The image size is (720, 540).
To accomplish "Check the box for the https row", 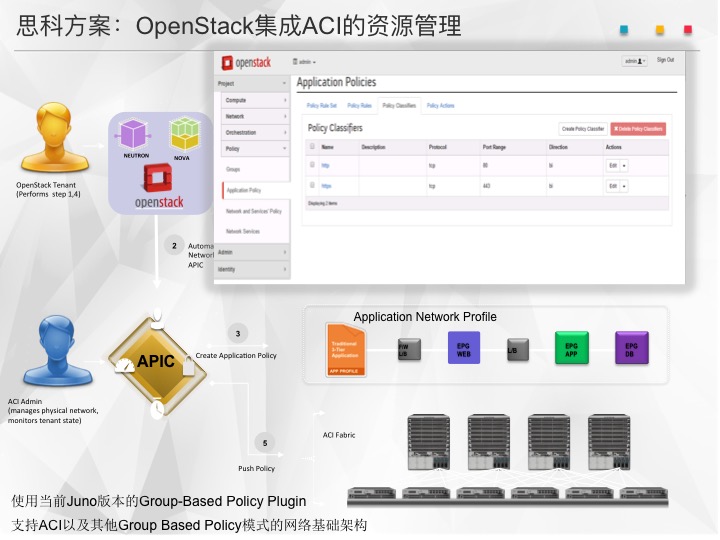I will pyautogui.click(x=312, y=185).
